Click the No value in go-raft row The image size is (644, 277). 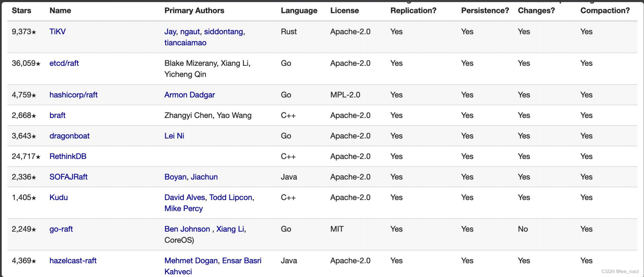523,229
